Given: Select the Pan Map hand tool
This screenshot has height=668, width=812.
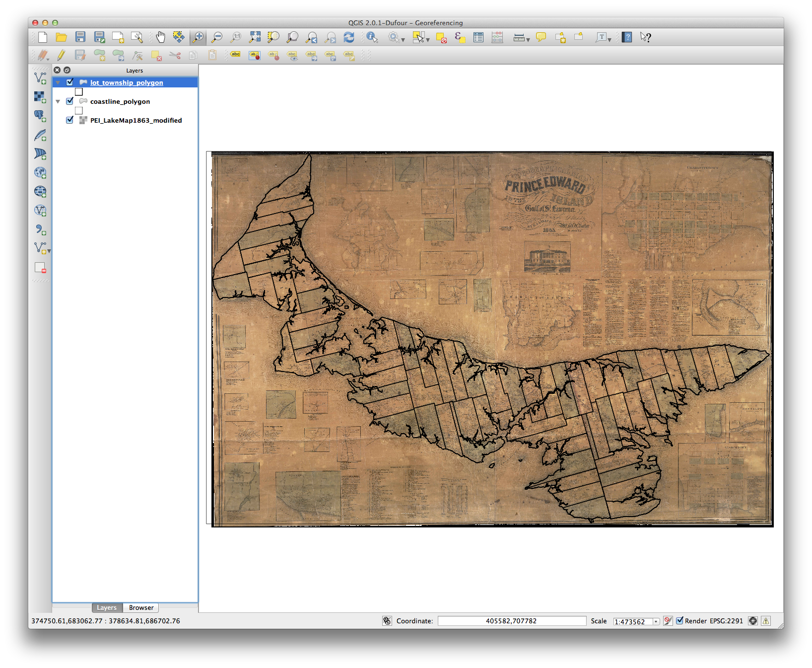Looking at the screenshot, I should coord(160,37).
